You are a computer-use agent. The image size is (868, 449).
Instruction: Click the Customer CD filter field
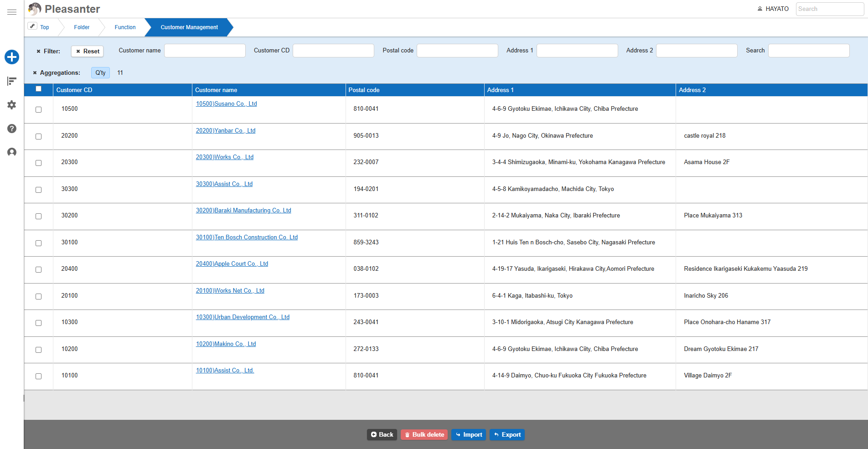click(x=333, y=51)
